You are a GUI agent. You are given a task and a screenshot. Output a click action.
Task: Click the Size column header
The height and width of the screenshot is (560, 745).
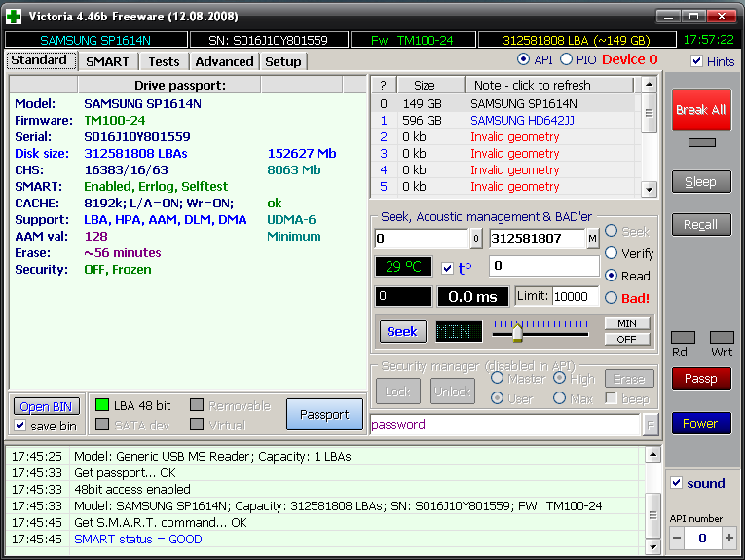[x=430, y=85]
